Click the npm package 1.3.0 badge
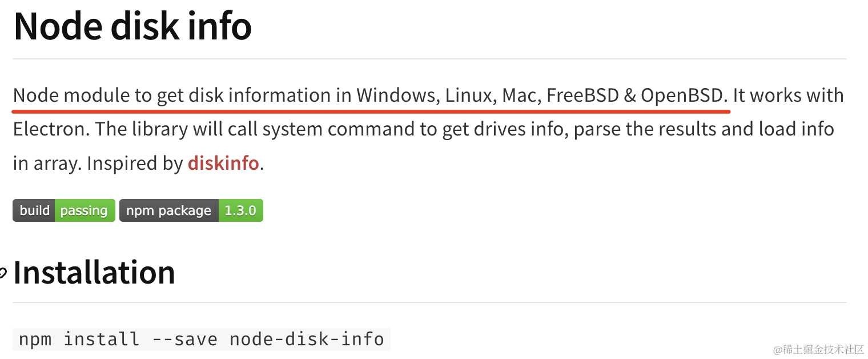Viewport: 868px width, 359px height. click(x=191, y=210)
